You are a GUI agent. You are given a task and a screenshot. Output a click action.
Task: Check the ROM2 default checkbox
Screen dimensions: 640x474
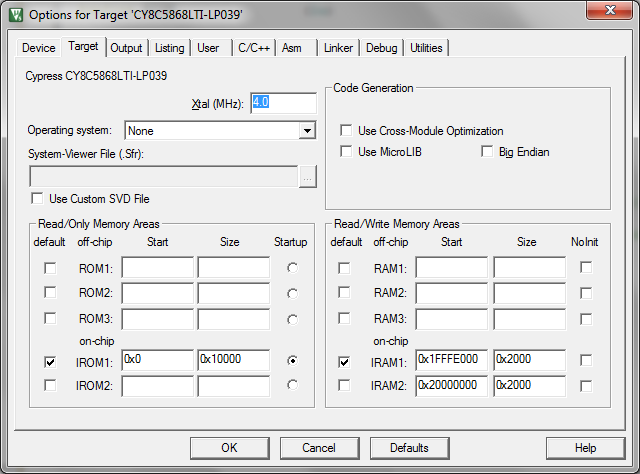tap(50, 293)
